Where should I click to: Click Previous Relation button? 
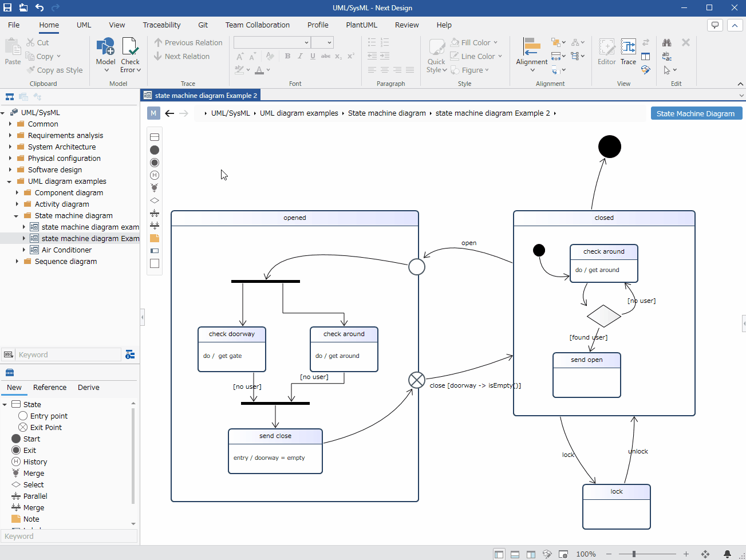(x=188, y=42)
